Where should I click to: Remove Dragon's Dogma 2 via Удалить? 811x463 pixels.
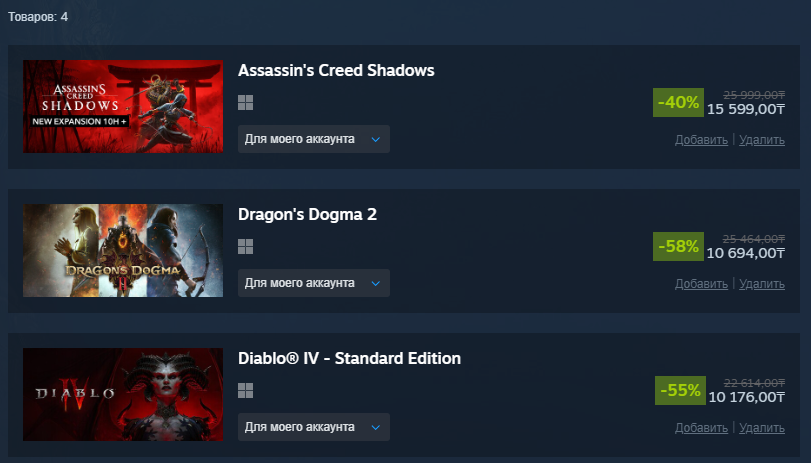pyautogui.click(x=762, y=284)
